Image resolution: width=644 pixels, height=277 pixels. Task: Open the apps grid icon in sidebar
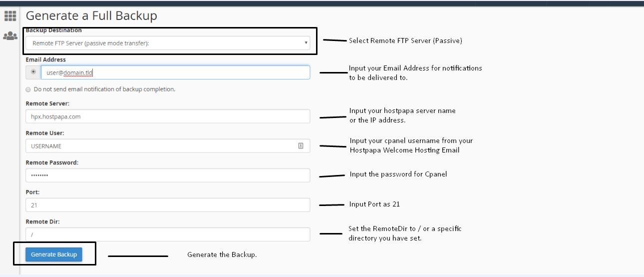pos(10,16)
